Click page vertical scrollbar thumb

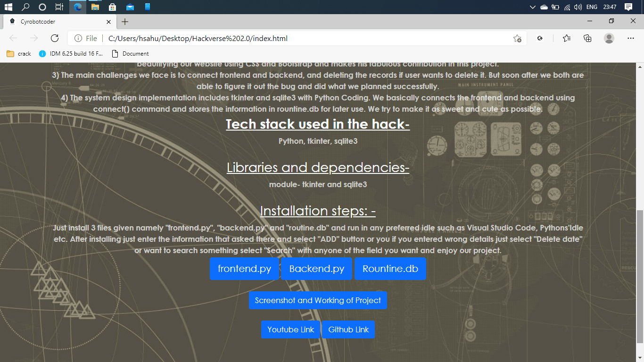[x=640, y=277]
